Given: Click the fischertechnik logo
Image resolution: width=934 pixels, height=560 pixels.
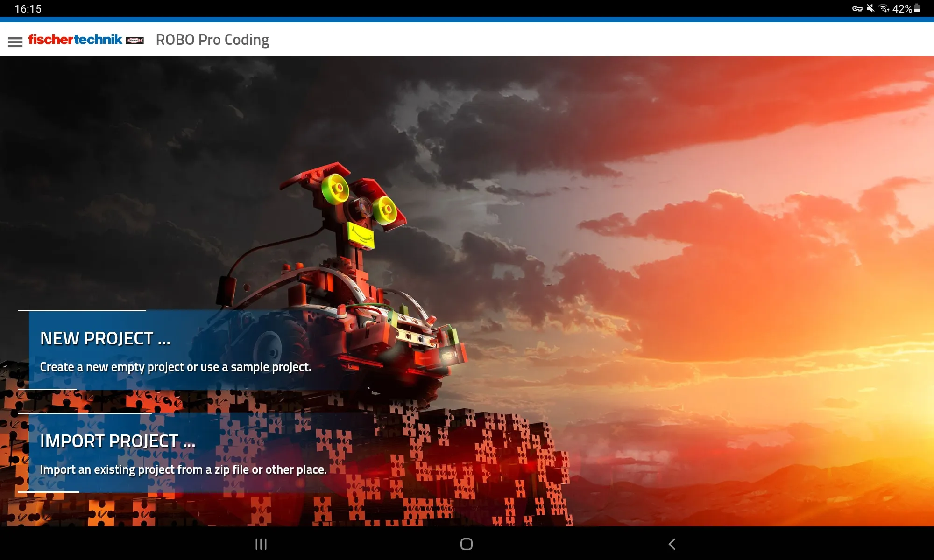Looking at the screenshot, I should click(x=75, y=40).
